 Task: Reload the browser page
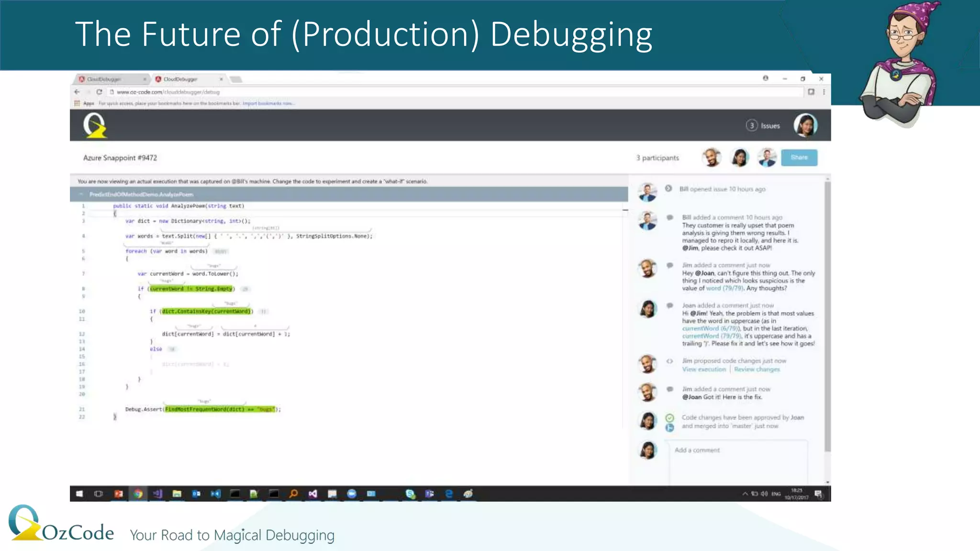tap(99, 92)
